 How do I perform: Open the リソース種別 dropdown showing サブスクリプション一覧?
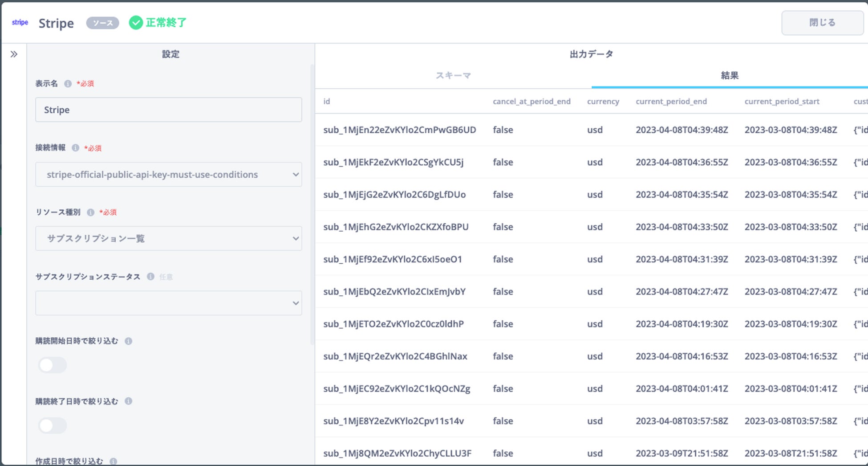169,238
